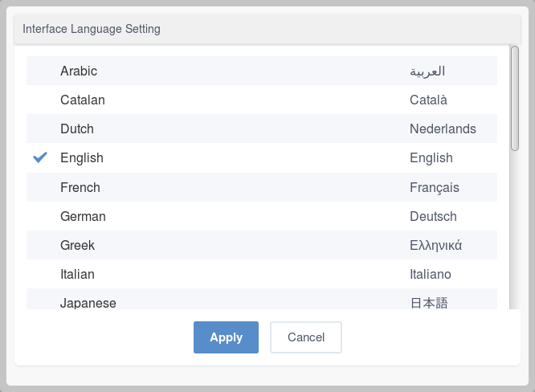Click the native label Català
This screenshot has height=392, width=535.
point(428,100)
